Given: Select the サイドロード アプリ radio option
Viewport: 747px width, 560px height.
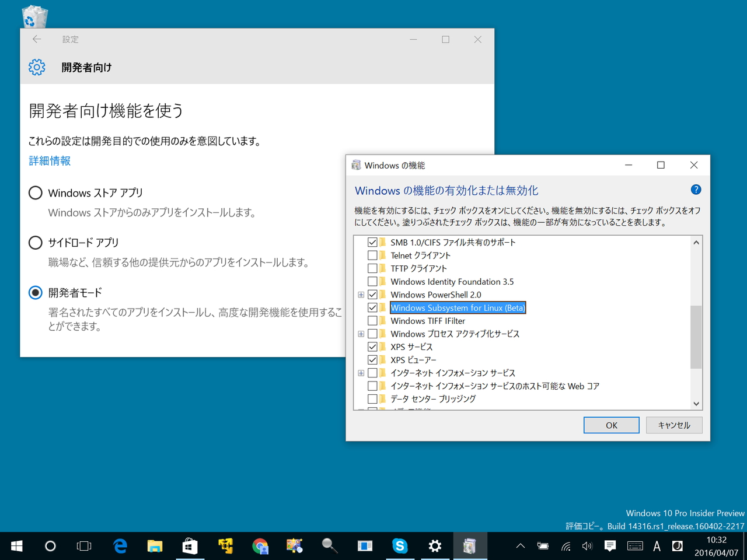Looking at the screenshot, I should pos(35,242).
